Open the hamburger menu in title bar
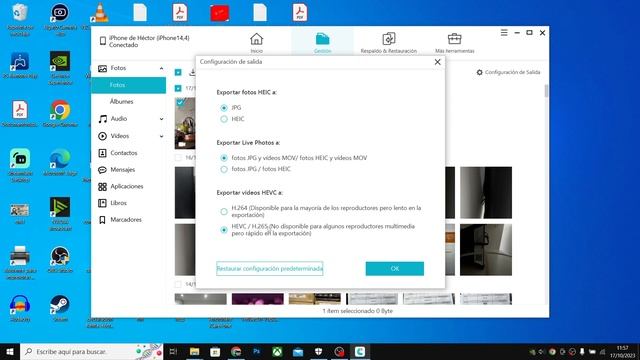Screen dimensions: 640x360 click(504, 33)
